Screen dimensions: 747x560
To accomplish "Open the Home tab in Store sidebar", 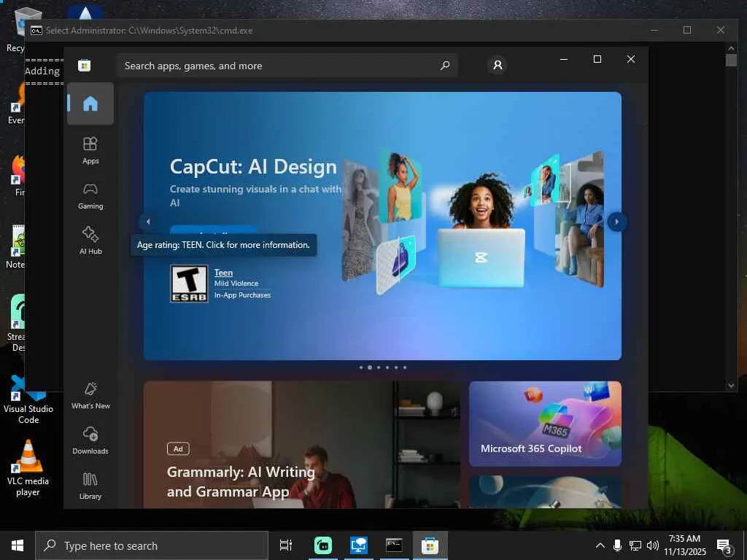I will pyautogui.click(x=90, y=104).
